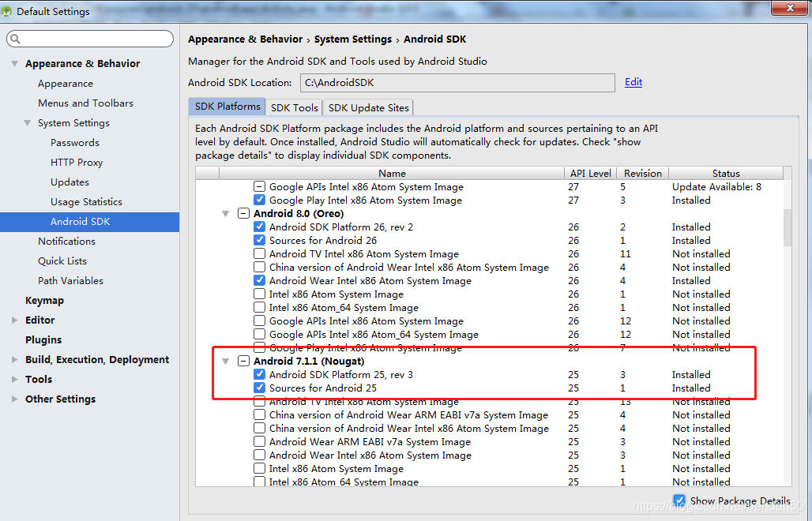Switch to the SDK Platforms tab
Screen dimensions: 812x521
coord(227,107)
